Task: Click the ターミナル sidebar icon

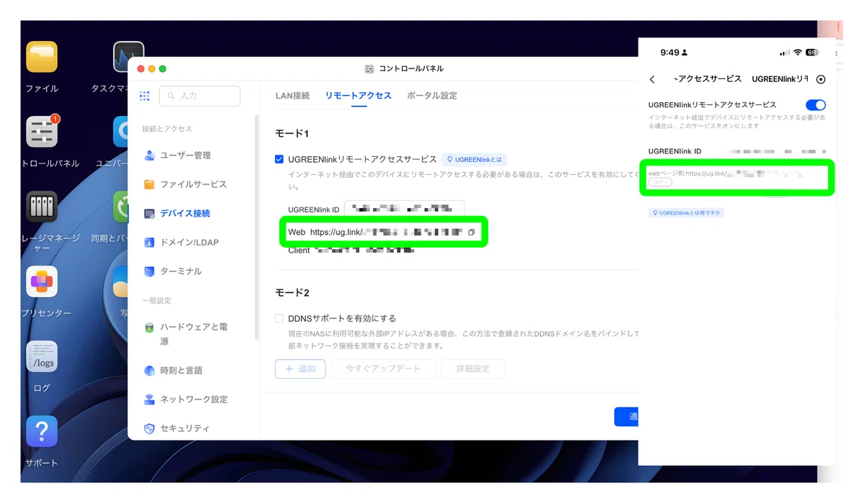Action: pos(149,271)
